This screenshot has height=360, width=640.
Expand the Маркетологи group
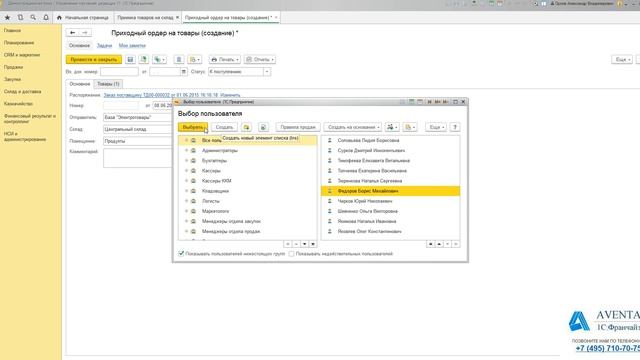coord(187,211)
